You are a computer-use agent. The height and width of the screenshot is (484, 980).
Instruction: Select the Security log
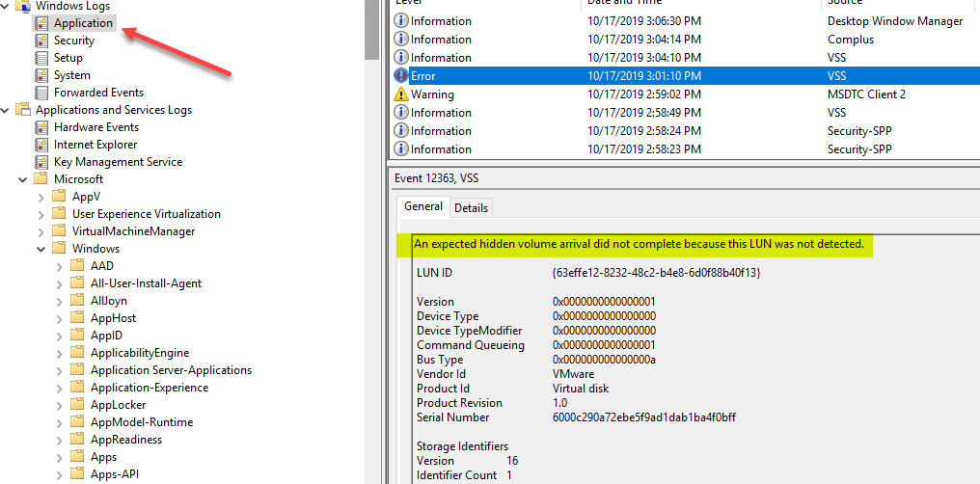point(73,40)
